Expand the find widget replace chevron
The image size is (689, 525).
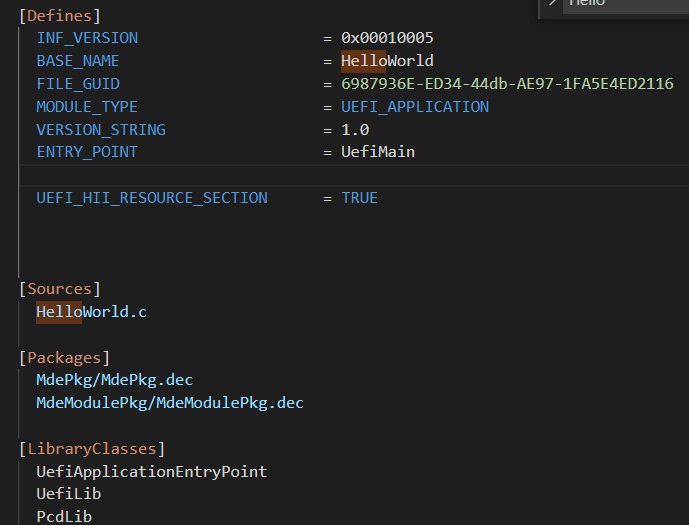(x=551, y=4)
